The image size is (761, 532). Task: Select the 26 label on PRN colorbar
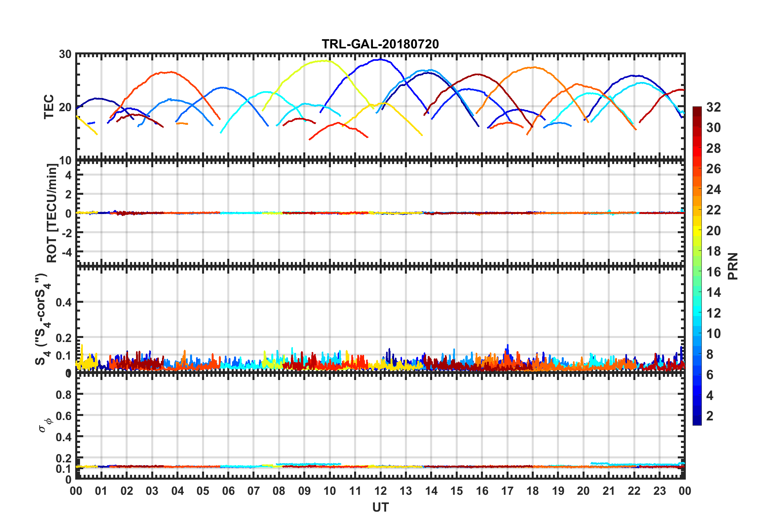pos(713,169)
